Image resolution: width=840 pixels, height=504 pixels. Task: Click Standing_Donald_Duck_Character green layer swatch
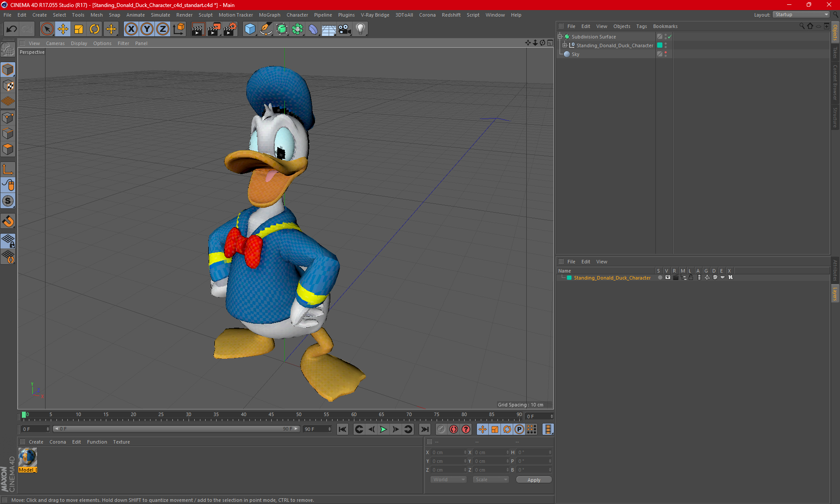660,45
